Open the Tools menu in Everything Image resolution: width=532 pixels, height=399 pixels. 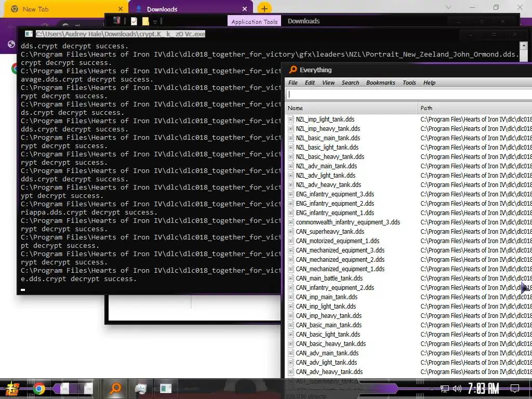coord(409,83)
